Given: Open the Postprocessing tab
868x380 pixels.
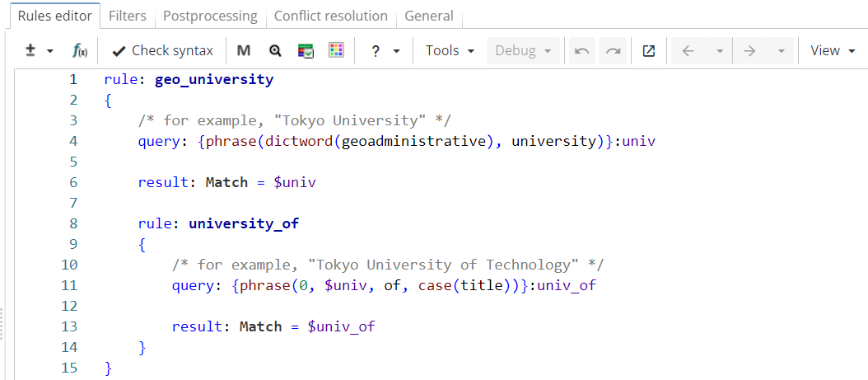Looking at the screenshot, I should [x=210, y=16].
